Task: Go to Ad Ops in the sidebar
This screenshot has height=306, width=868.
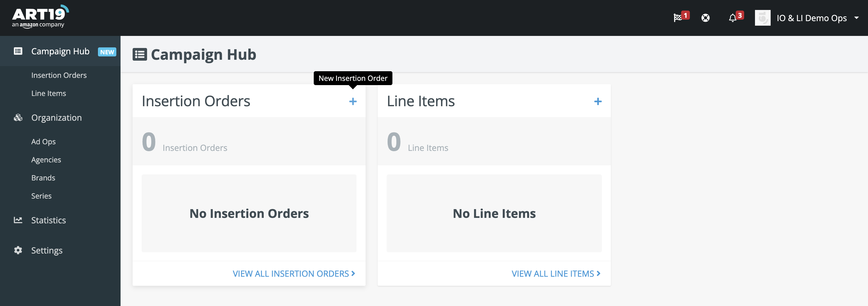Action: [43, 142]
